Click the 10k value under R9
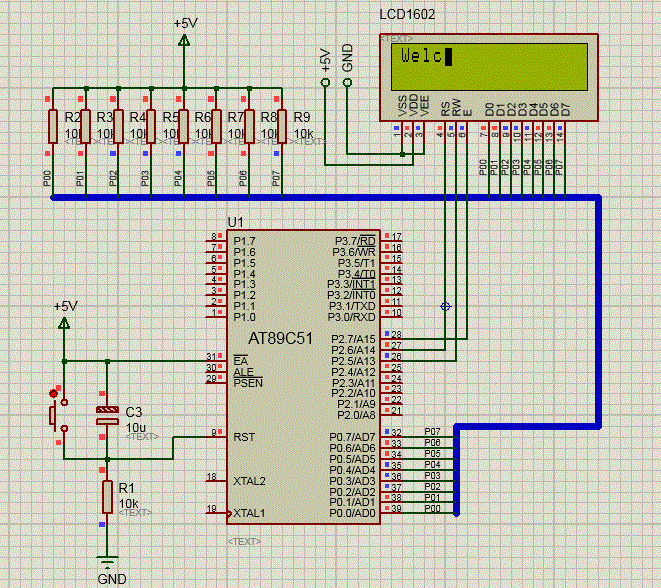 (303, 134)
